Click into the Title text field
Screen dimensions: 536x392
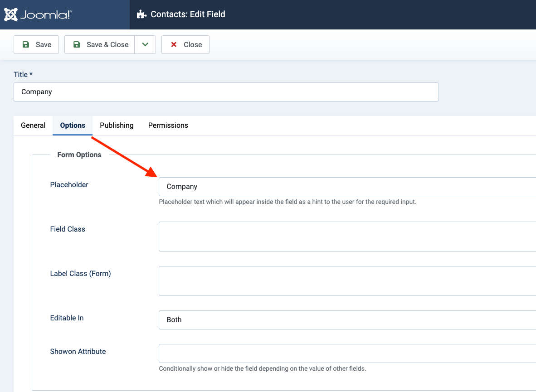[x=226, y=92]
